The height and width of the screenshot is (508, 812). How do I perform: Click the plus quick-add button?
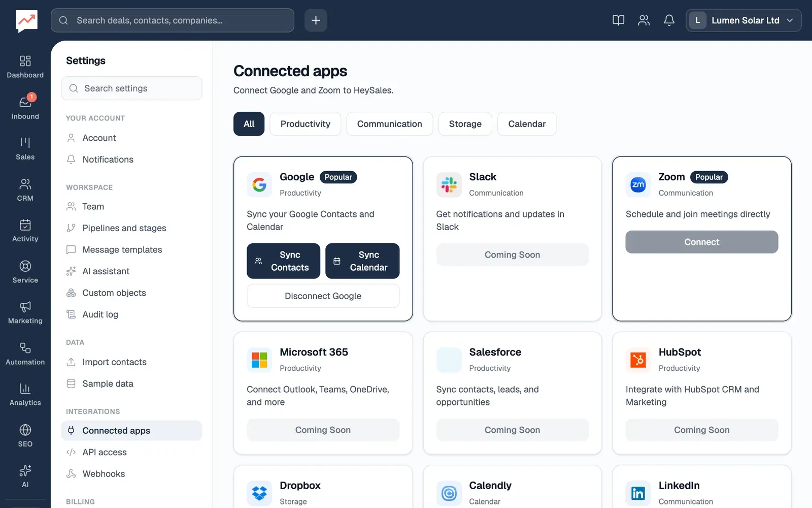tap(316, 20)
